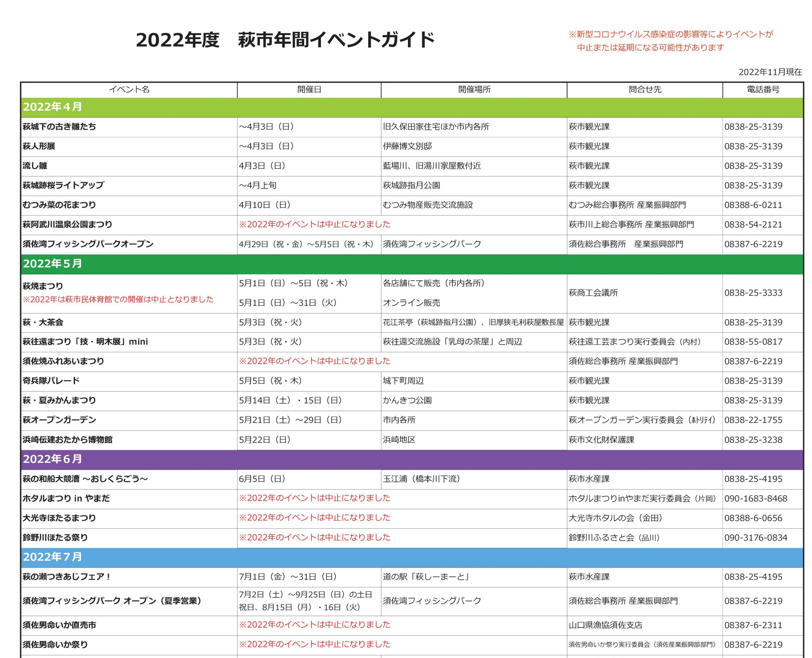The image size is (812, 658).
Task: Click event name 萩の瀬つきあじフェア！
Action: (x=67, y=577)
